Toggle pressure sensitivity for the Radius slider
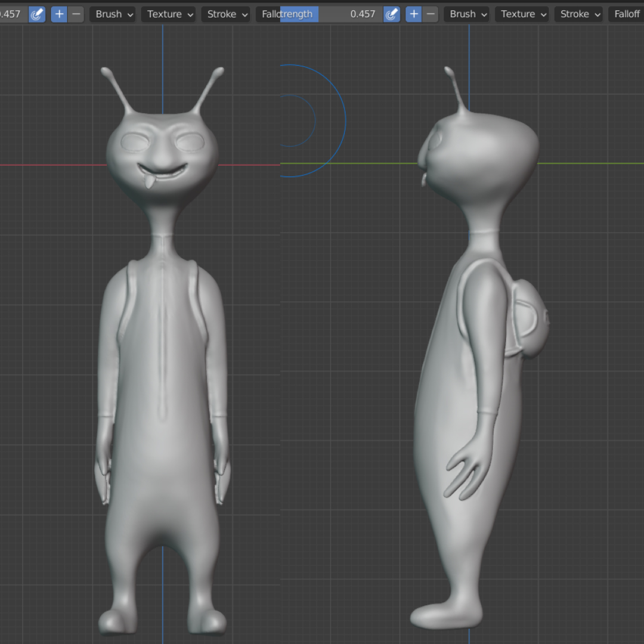644x644 pixels. coord(36,14)
